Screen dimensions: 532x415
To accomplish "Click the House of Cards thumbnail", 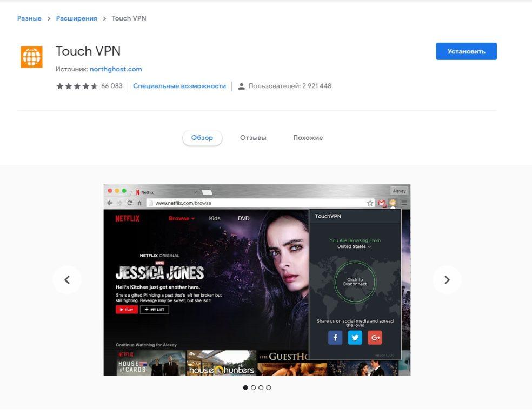I will point(151,363).
